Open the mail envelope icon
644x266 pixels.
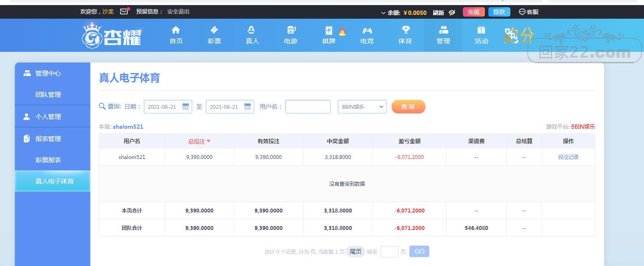coord(124,12)
